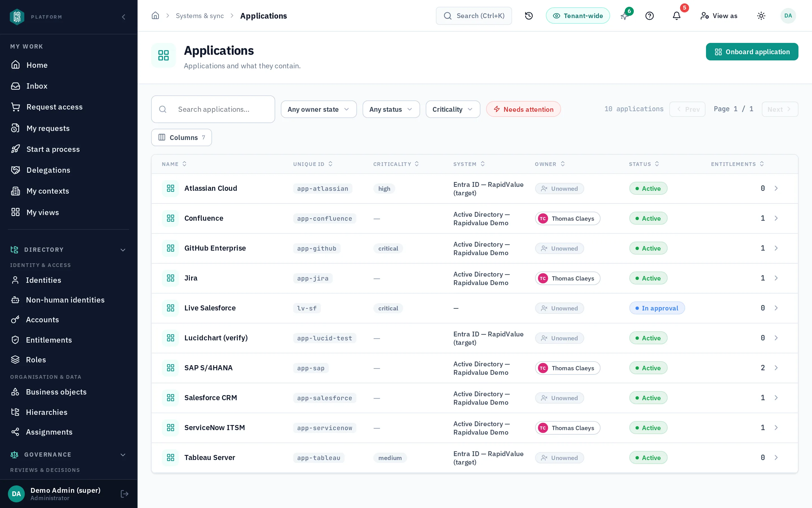Open the GitHub Enterprise application
This screenshot has height=508, width=812.
215,248
